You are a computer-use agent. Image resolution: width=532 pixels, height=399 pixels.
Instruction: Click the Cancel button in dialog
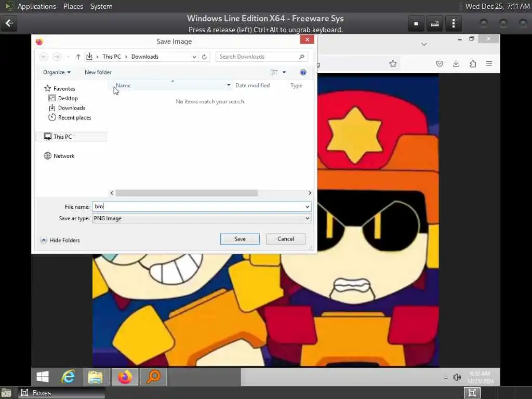(285, 239)
